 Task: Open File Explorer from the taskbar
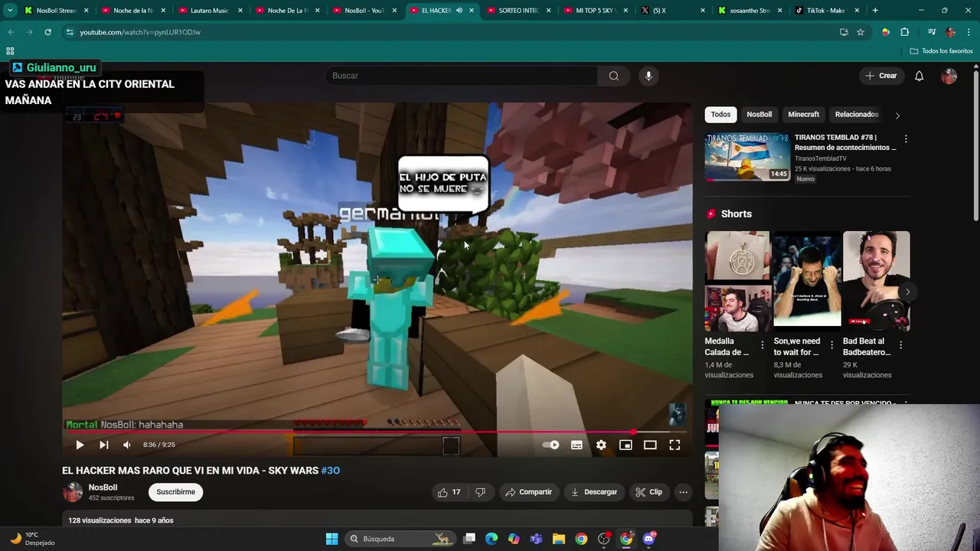(559, 539)
